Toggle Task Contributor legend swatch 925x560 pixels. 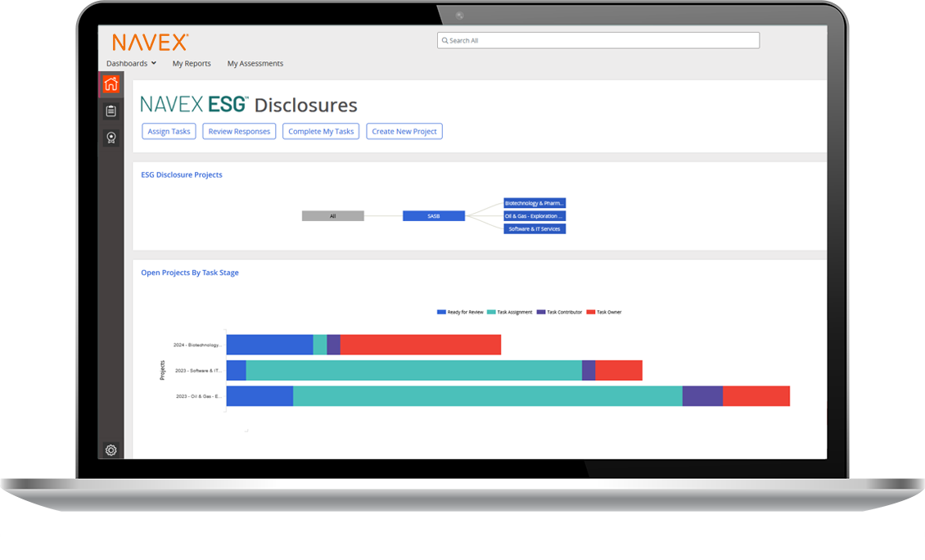(541, 312)
